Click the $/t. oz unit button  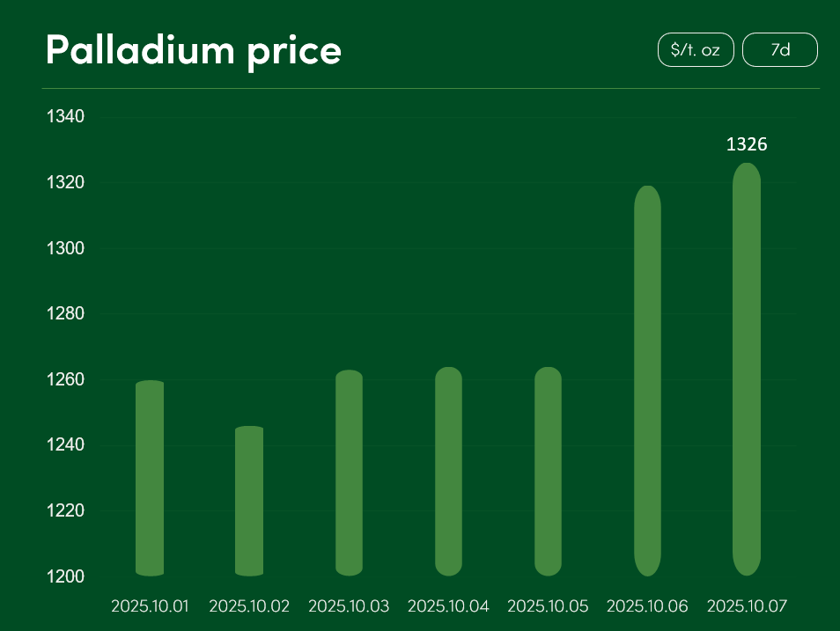coord(696,50)
